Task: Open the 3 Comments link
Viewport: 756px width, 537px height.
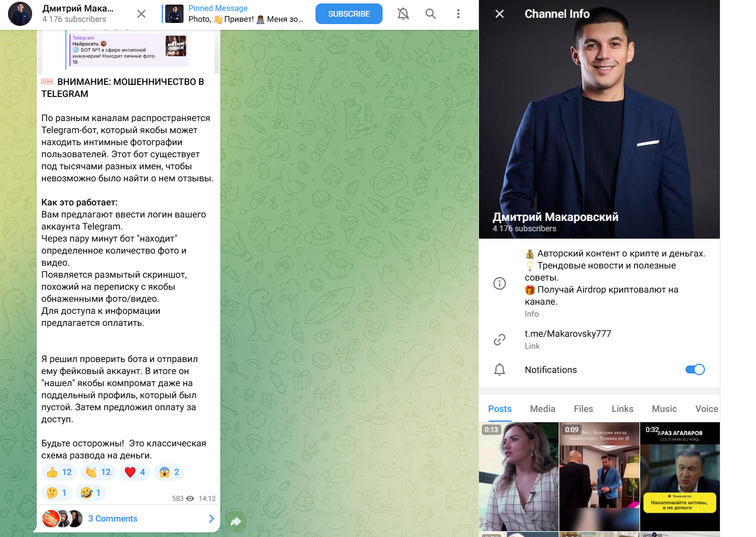Action: tap(113, 519)
